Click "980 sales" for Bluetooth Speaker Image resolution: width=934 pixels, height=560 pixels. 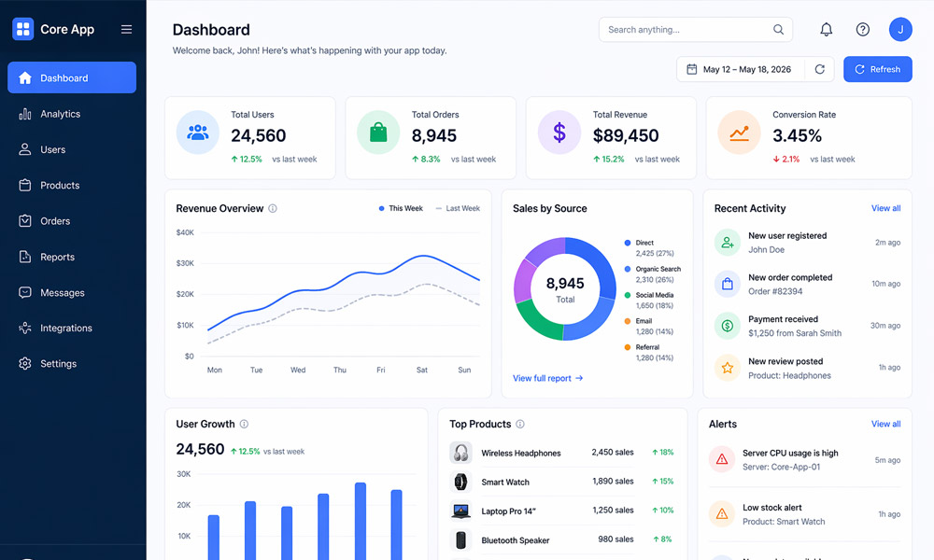click(616, 539)
